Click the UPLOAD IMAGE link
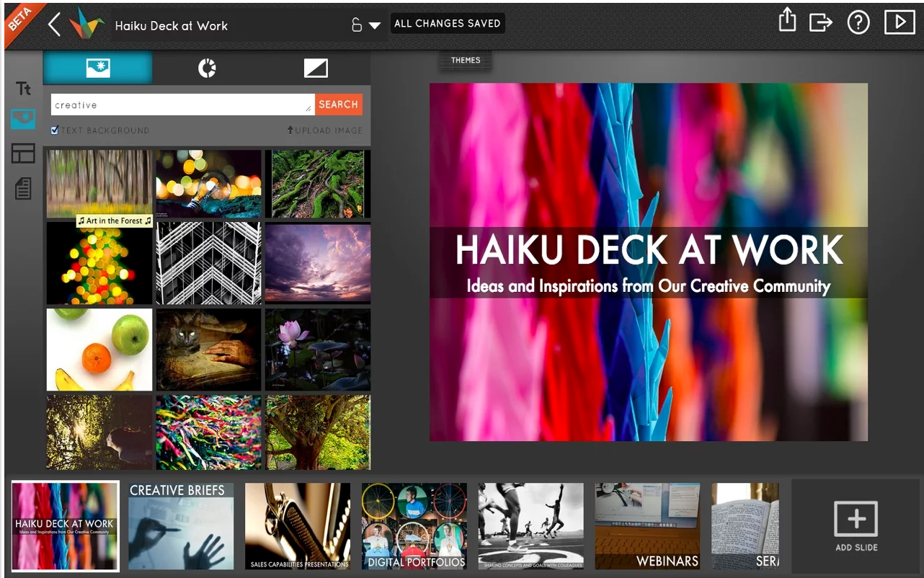The width and height of the screenshot is (924, 578). (326, 130)
